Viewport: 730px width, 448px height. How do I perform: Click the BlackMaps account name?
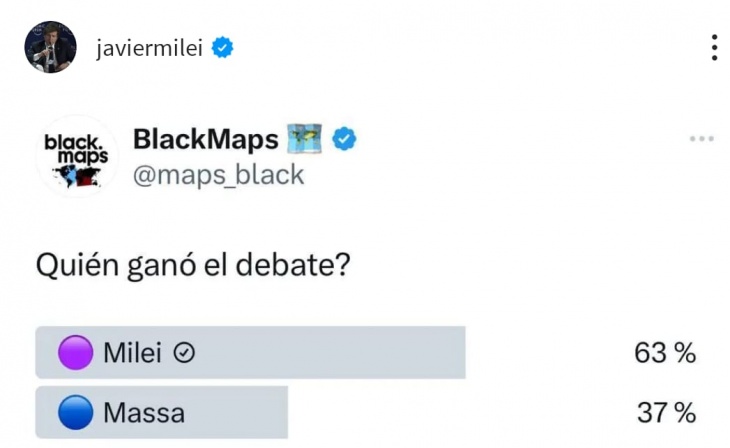(206, 139)
